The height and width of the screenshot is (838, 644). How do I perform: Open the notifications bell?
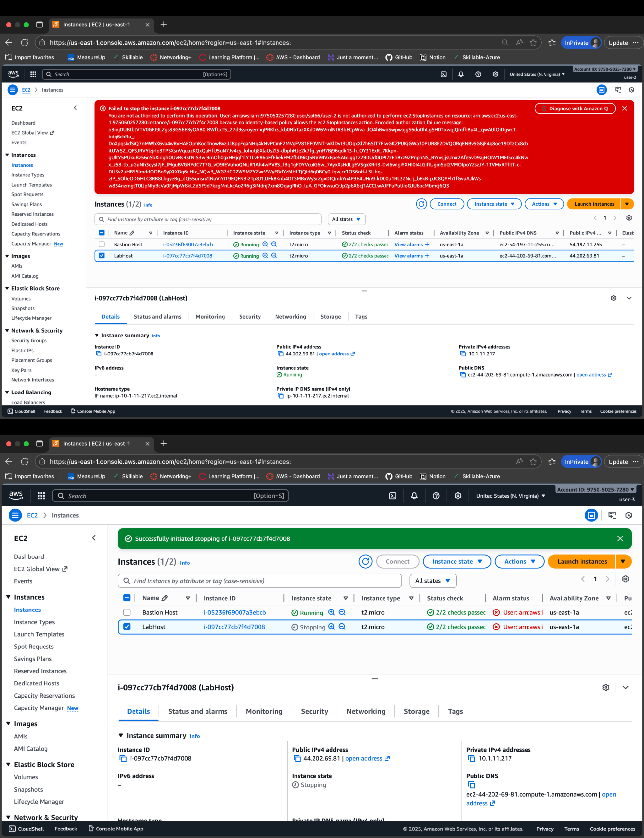(x=461, y=74)
